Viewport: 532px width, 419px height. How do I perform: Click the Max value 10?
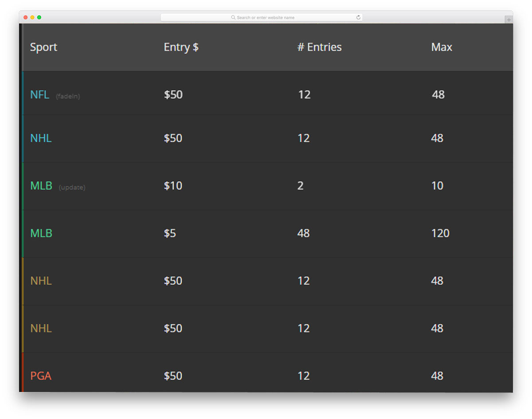tap(437, 186)
